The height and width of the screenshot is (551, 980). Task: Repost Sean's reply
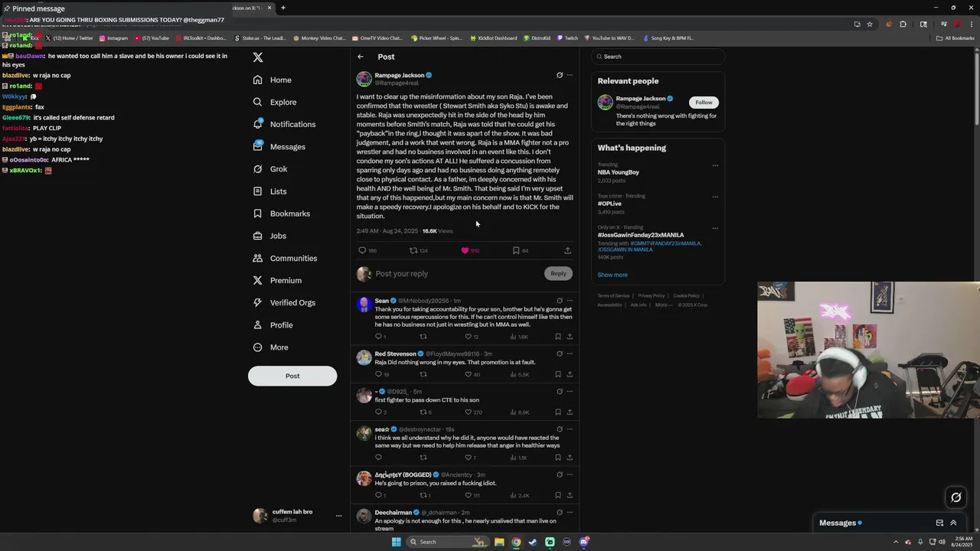(423, 337)
